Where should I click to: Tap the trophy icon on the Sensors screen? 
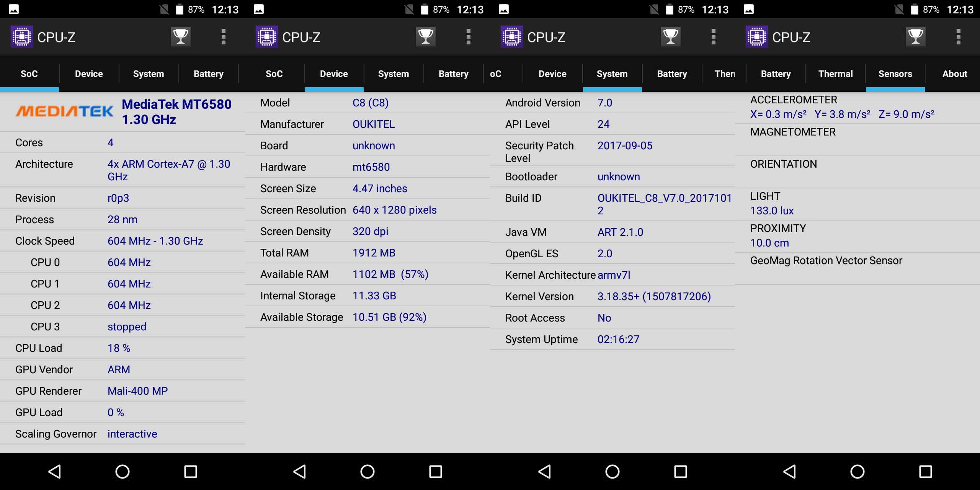tap(916, 37)
